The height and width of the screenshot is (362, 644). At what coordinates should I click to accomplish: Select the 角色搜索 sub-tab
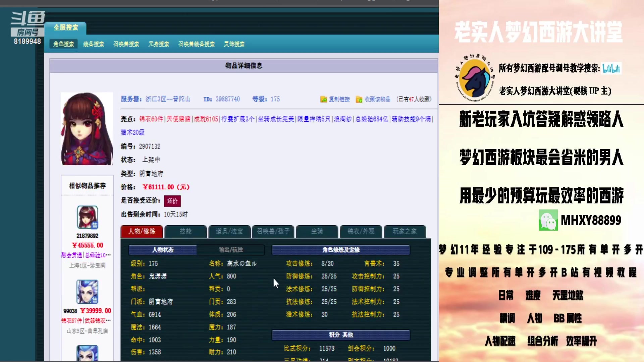pos(63,44)
